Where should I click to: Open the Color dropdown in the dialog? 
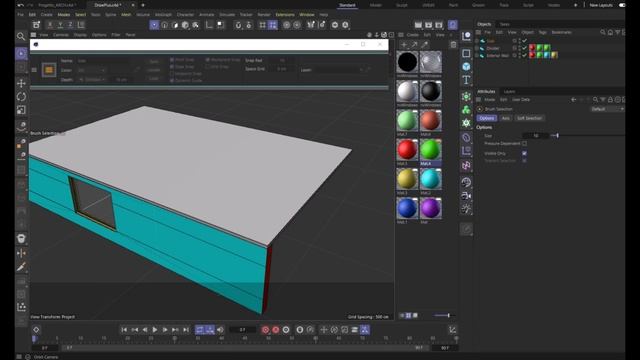click(x=91, y=70)
